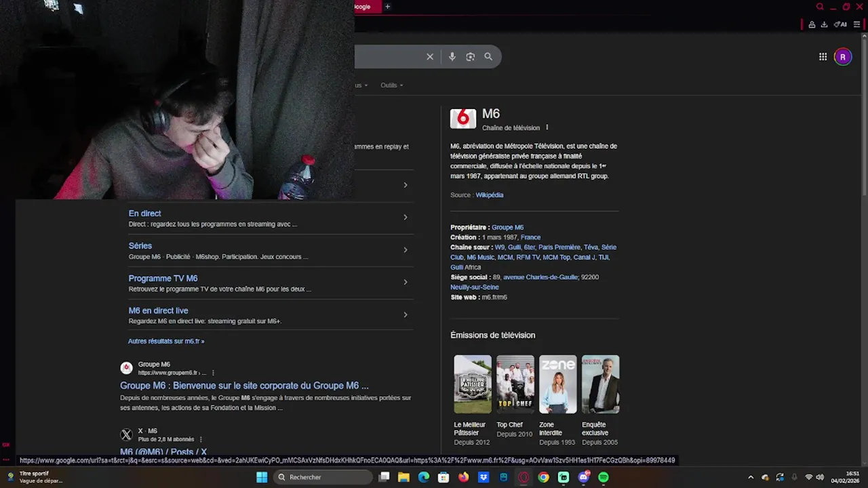The height and width of the screenshot is (488, 868).
Task: Open Task View on the taskbar
Action: 384,477
